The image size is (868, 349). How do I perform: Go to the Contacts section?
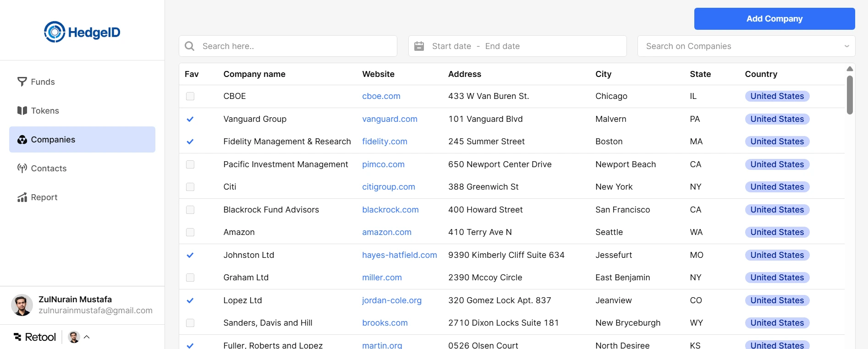49,169
